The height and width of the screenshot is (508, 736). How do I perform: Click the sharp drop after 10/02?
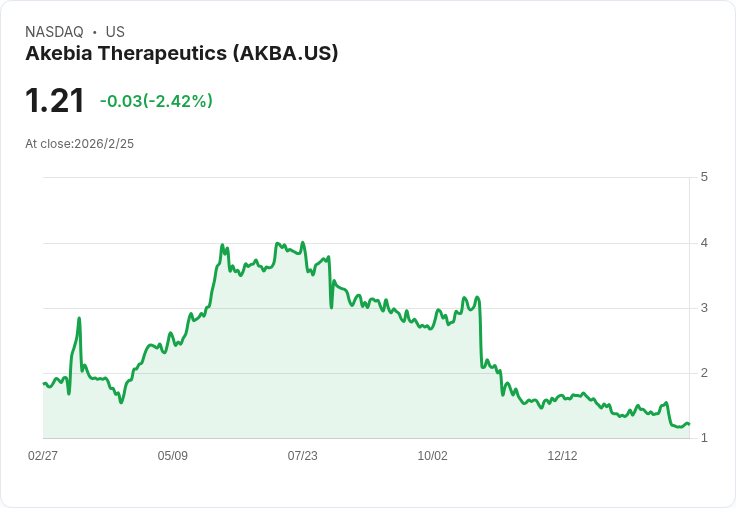click(480, 333)
